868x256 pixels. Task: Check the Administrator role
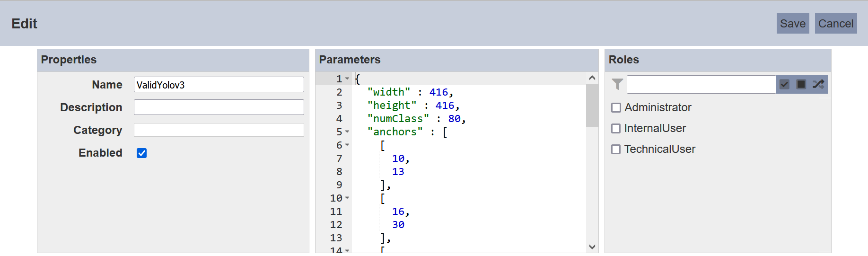[616, 108]
